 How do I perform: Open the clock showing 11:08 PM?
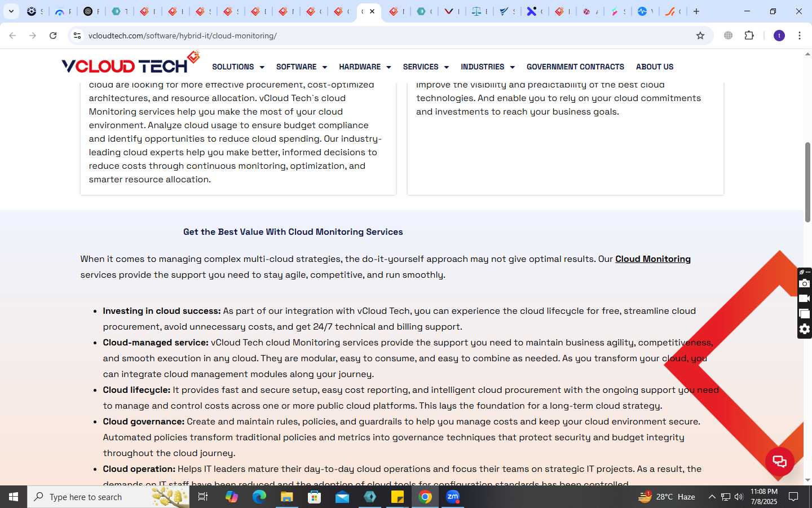click(x=764, y=497)
